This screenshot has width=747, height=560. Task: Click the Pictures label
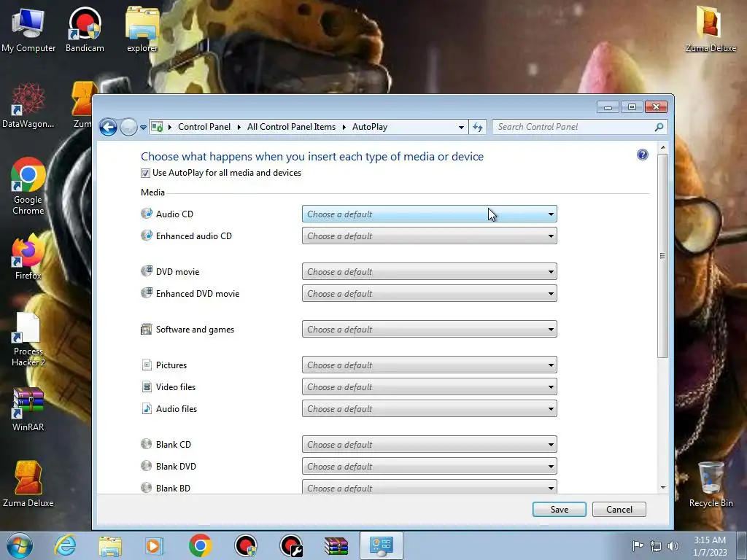(x=171, y=365)
